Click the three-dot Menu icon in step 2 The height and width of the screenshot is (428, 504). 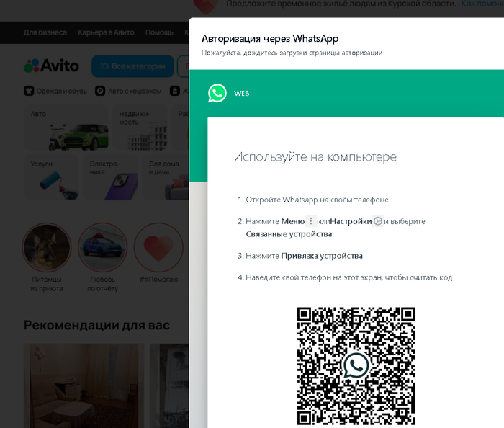point(311,222)
